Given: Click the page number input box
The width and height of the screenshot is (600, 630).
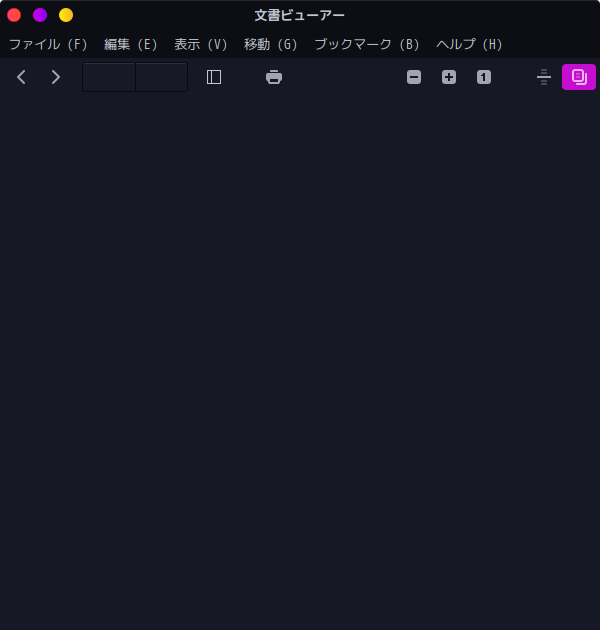Looking at the screenshot, I should pos(109,77).
